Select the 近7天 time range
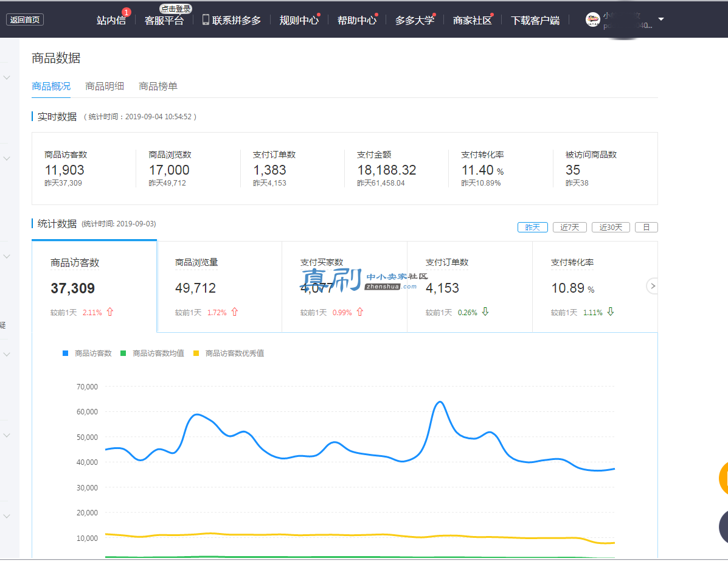Screen dimensions: 728x561 [x=570, y=227]
